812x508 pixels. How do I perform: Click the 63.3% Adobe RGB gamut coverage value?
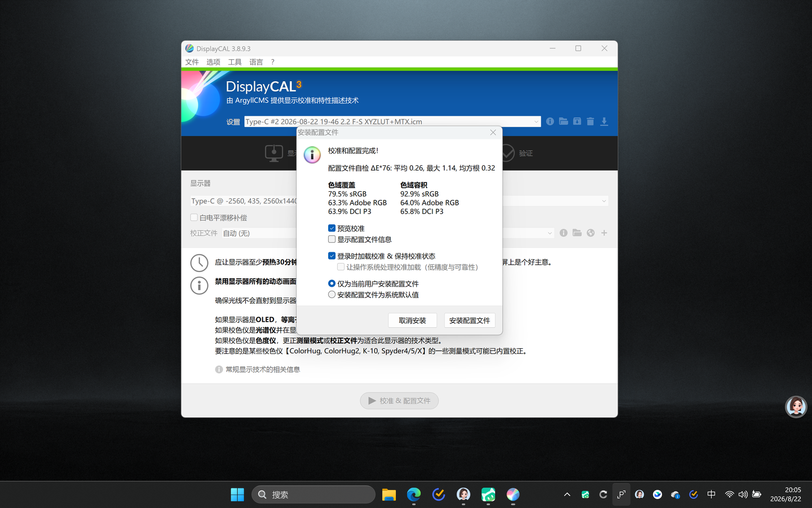358,203
